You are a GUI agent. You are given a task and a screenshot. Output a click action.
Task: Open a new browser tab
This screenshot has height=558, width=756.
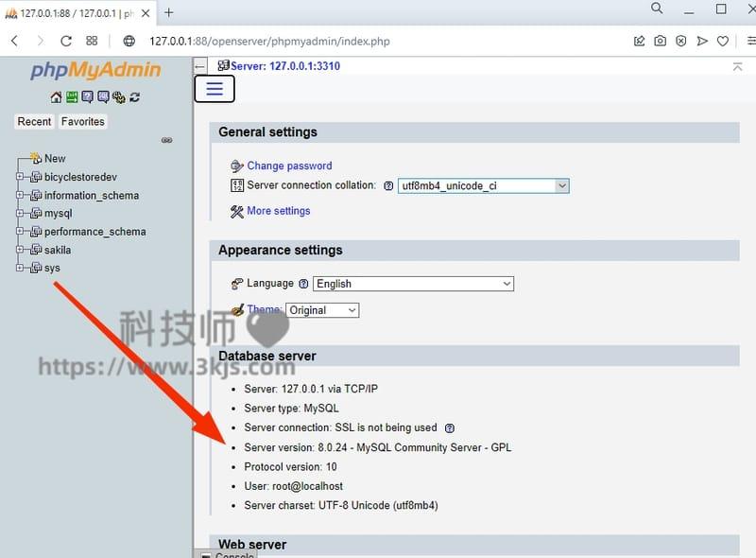click(x=169, y=13)
